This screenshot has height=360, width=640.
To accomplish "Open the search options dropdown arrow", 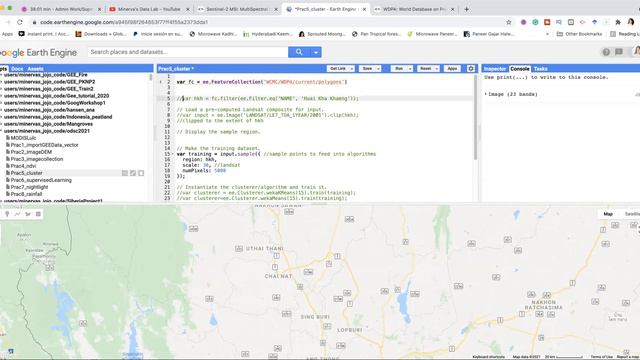I will click(x=316, y=52).
